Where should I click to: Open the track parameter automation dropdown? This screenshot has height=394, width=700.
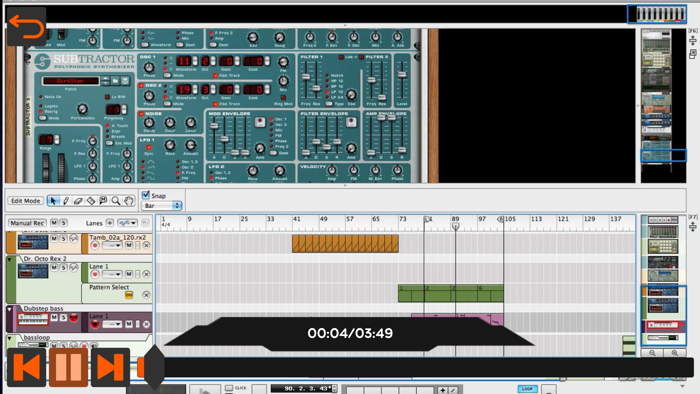pos(127,223)
